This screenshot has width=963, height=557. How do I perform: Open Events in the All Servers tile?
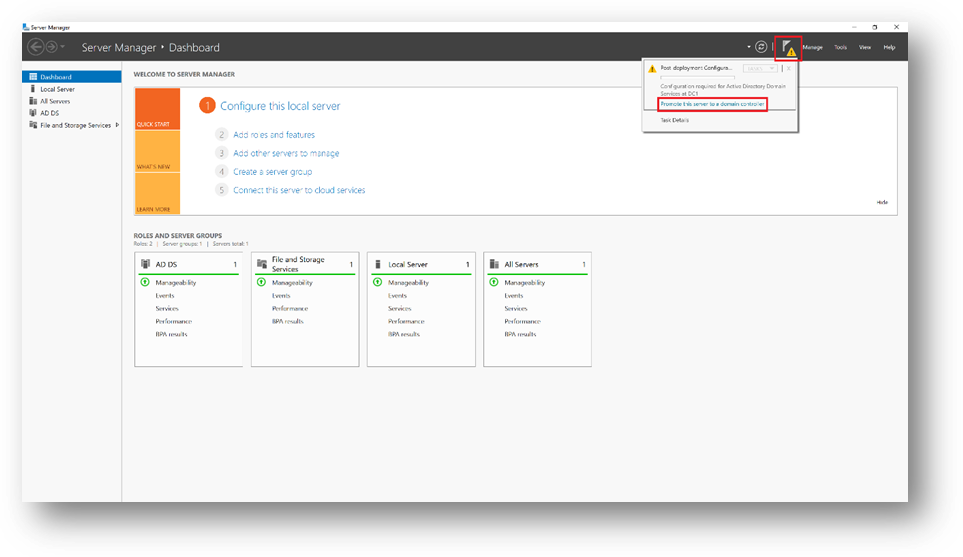514,295
